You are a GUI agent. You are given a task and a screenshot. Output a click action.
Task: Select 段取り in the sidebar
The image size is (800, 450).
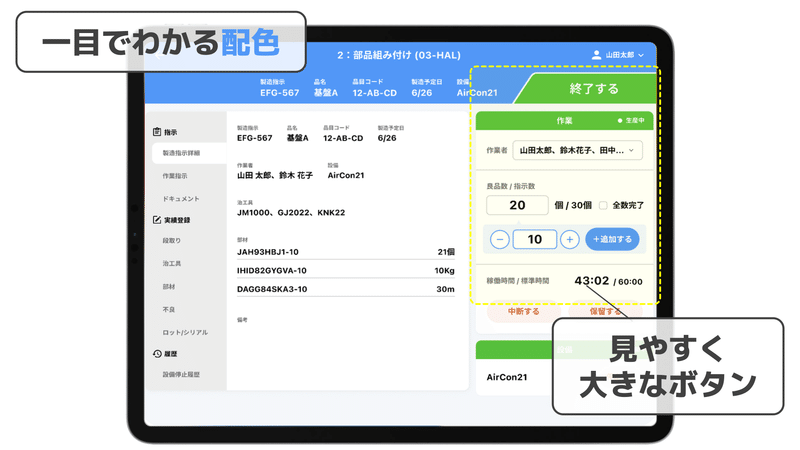click(x=172, y=241)
